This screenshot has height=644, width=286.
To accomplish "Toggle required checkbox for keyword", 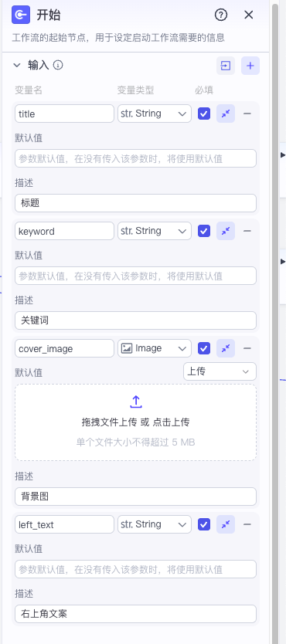I will [x=204, y=231].
